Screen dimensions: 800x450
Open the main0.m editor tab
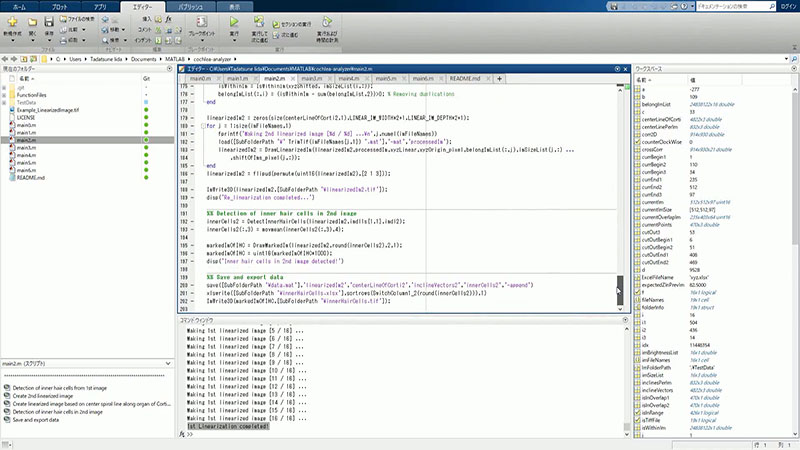[200, 79]
